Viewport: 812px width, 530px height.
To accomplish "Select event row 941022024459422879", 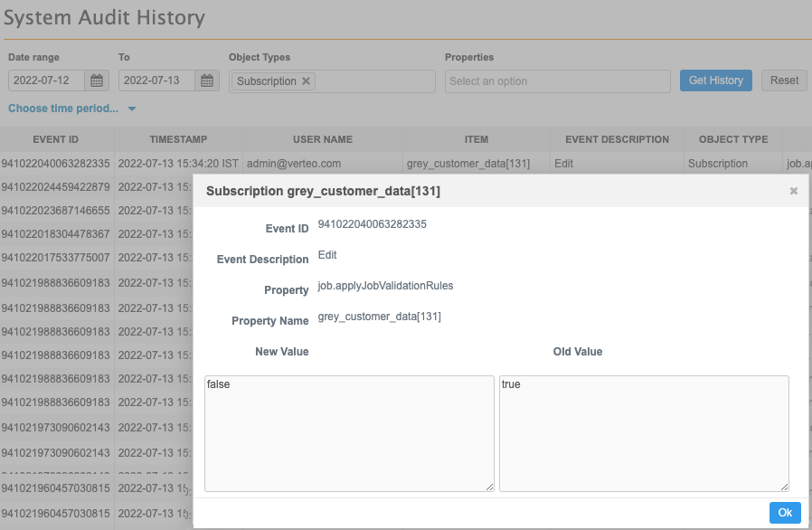I will [56, 187].
